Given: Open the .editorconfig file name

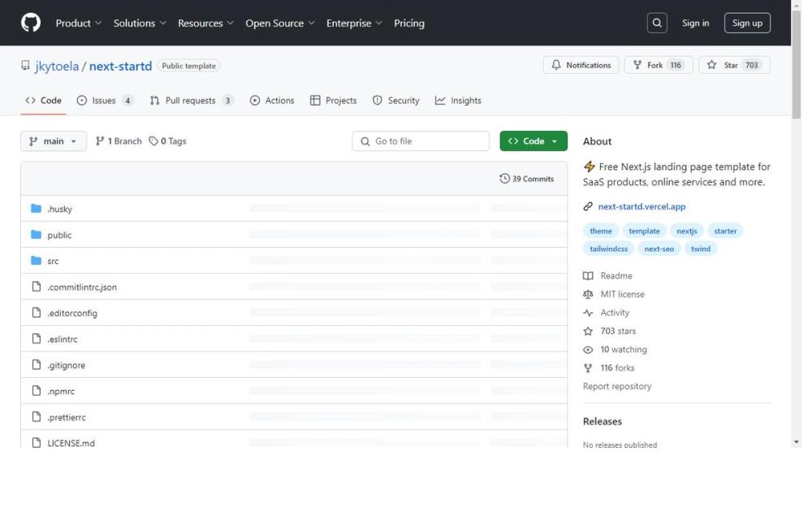Looking at the screenshot, I should 72,313.
